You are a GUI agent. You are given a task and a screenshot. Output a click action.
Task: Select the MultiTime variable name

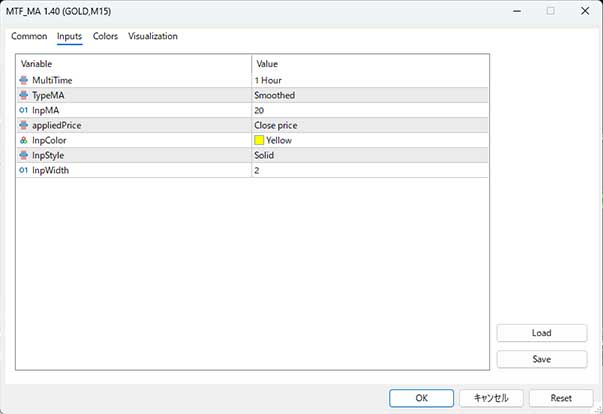(x=52, y=80)
